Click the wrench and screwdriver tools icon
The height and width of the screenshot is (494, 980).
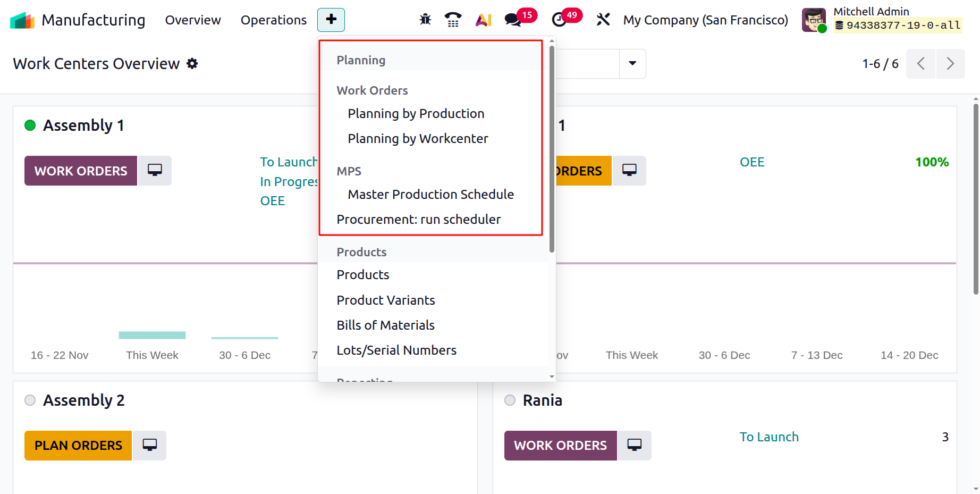(x=603, y=20)
